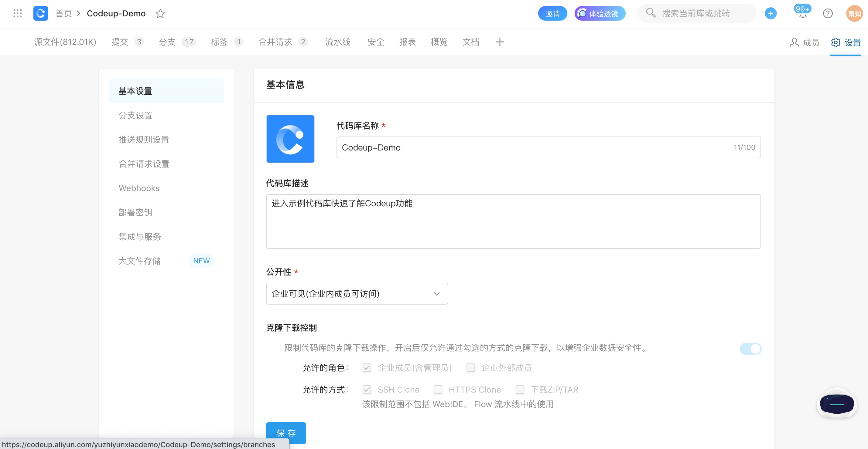Click Codeup-Demo breadcrumb title
The width and height of the screenshot is (868, 449).
point(116,13)
